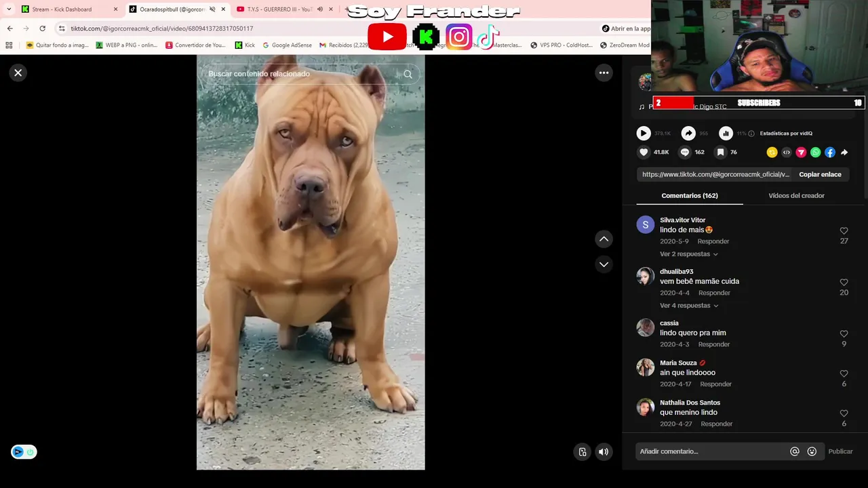Switch to the 'Vídeos del creador' tab

click(x=796, y=195)
